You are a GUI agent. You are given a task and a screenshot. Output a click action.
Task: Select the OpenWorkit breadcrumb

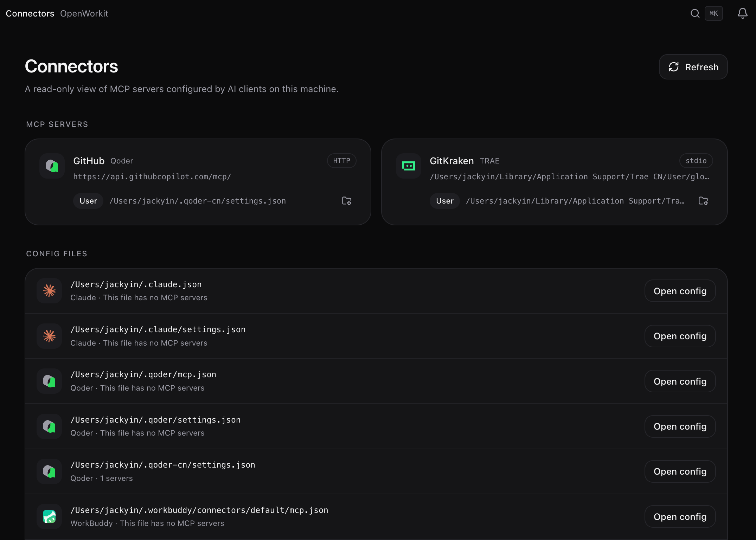pyautogui.click(x=84, y=13)
